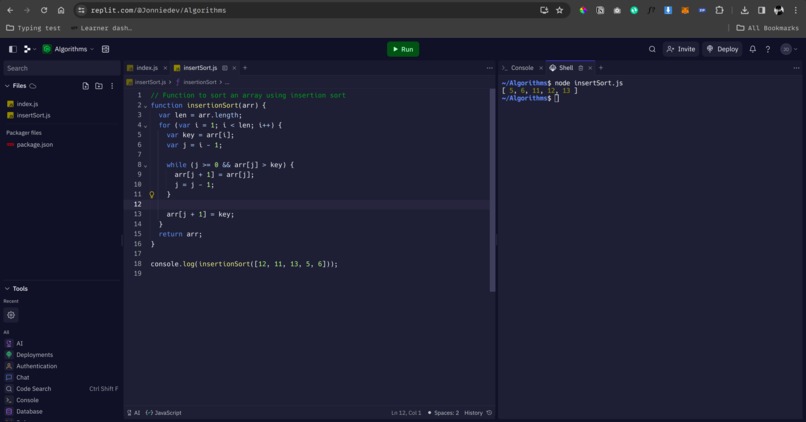This screenshot has width=806, height=422.
Task: Open the layout panes icon beside Algorithms
Action: (105, 49)
